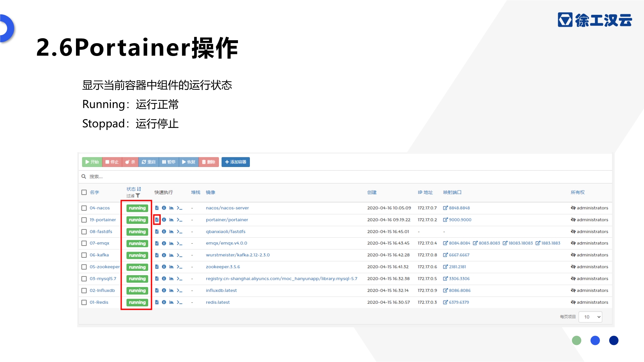
Task: Click the 删除 delete button
Action: 209,162
